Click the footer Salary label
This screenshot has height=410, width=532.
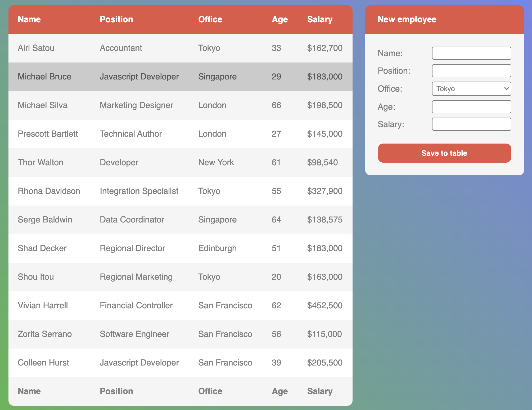(x=320, y=391)
